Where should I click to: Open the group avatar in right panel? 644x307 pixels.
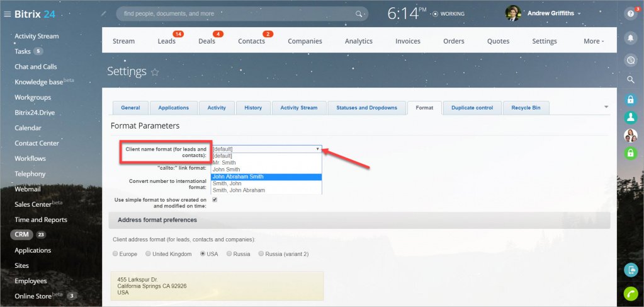click(630, 136)
